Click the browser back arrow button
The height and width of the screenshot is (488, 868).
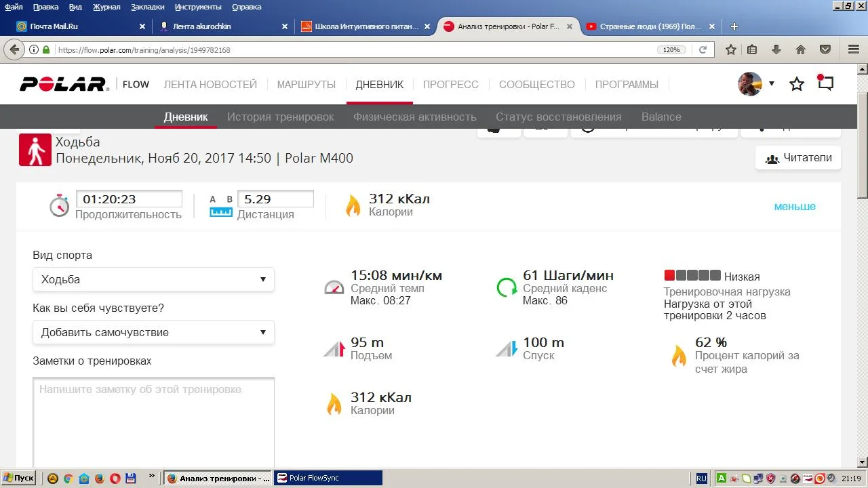pos(14,49)
